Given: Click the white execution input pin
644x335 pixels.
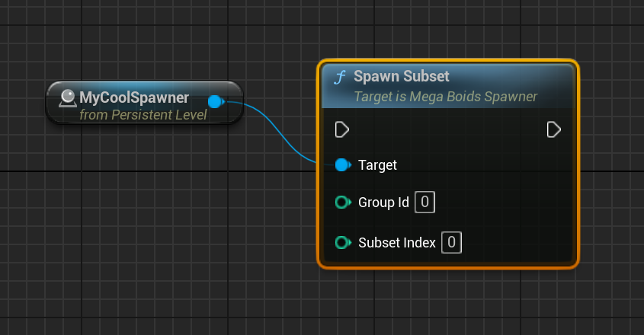Looking at the screenshot, I should tap(342, 130).
